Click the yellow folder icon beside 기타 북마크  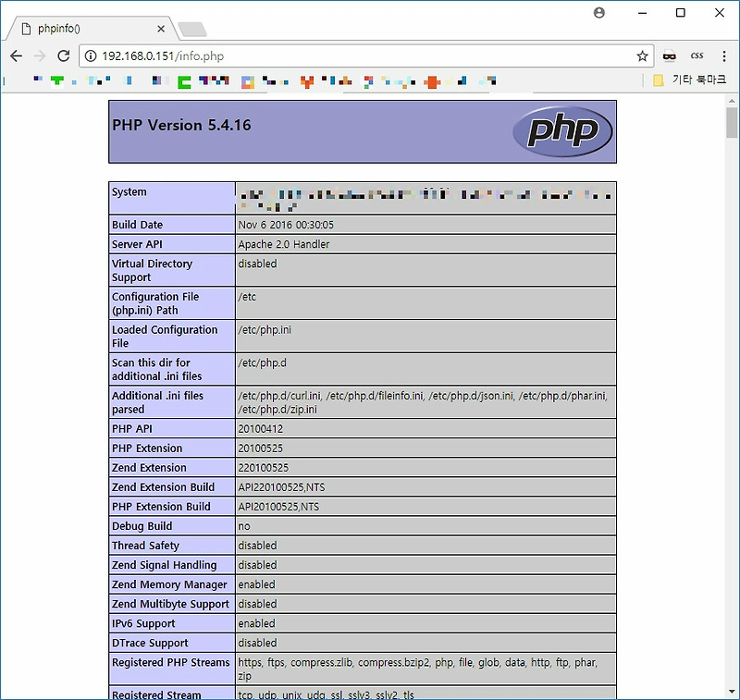coord(660,79)
